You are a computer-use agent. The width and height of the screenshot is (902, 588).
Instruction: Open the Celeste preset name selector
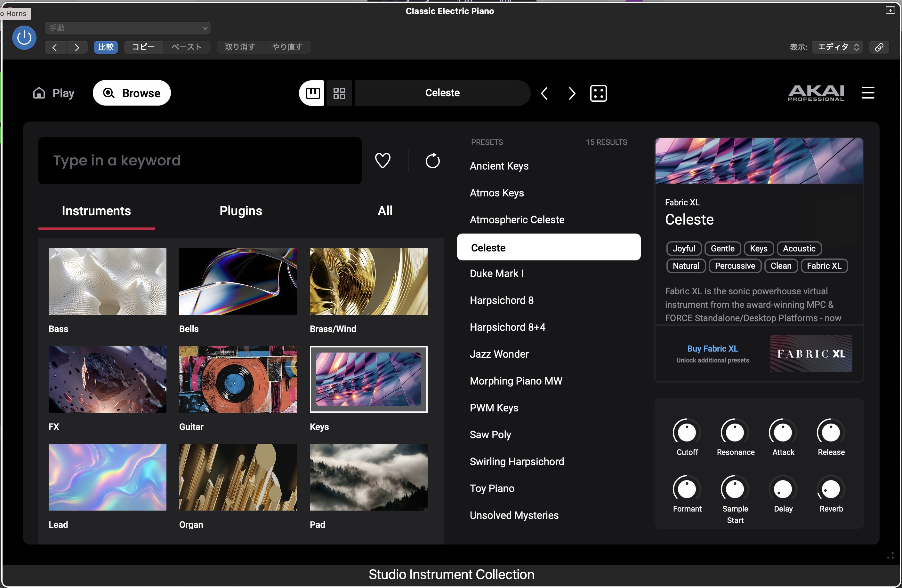[x=442, y=93]
